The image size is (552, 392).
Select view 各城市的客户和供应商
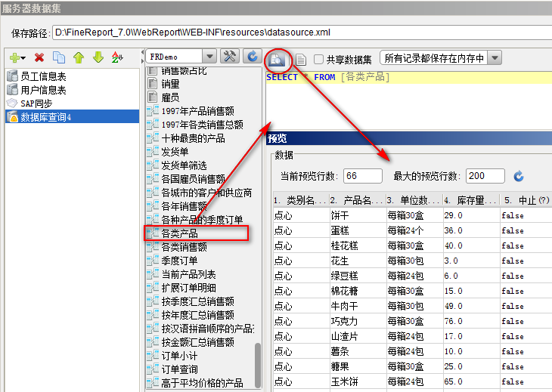click(x=200, y=193)
